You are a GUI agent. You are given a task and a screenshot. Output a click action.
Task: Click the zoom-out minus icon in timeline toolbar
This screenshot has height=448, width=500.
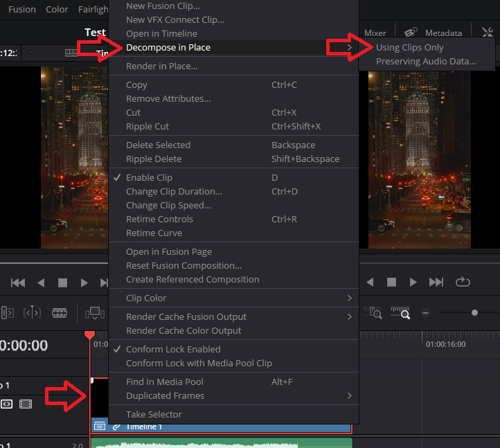point(425,313)
